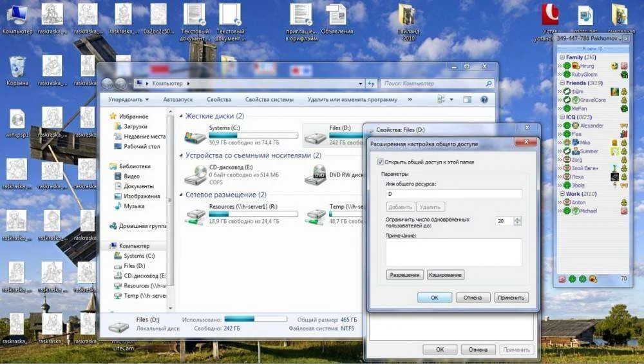Click the Explorer back arrow button

point(108,83)
